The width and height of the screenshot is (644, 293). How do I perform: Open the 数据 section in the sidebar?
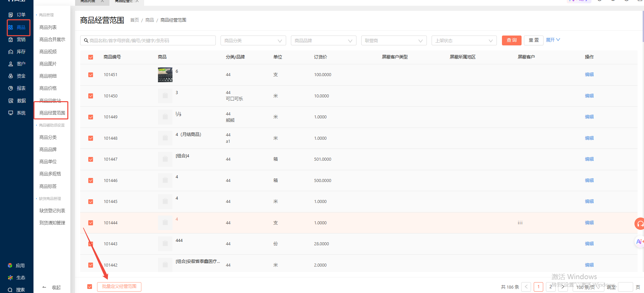tap(17, 101)
